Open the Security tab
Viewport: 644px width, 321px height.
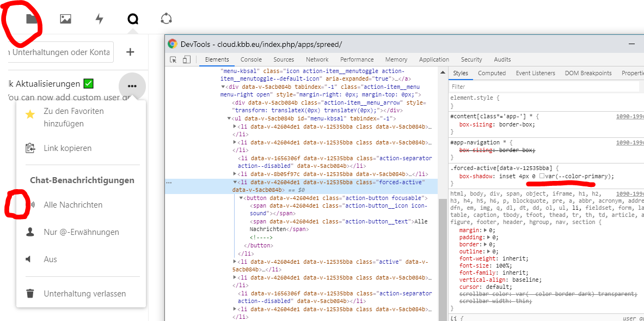click(471, 59)
